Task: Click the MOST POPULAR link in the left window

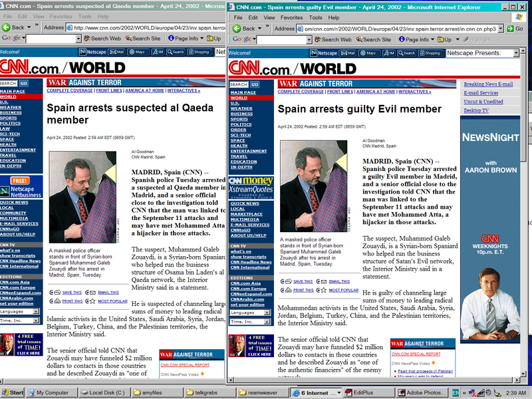Action: [112, 301]
